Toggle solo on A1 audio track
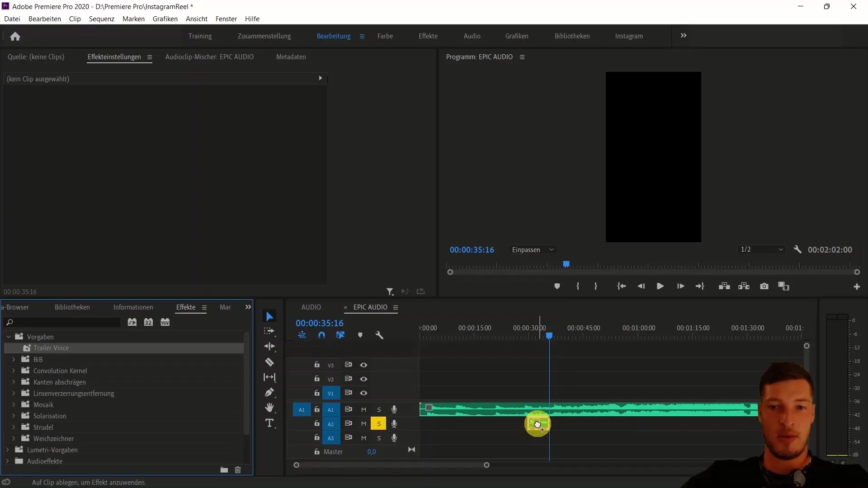The width and height of the screenshot is (868, 488). point(378,409)
